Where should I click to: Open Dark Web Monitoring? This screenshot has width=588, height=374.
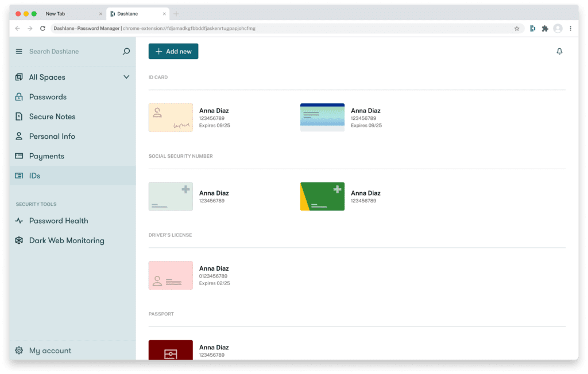(67, 240)
